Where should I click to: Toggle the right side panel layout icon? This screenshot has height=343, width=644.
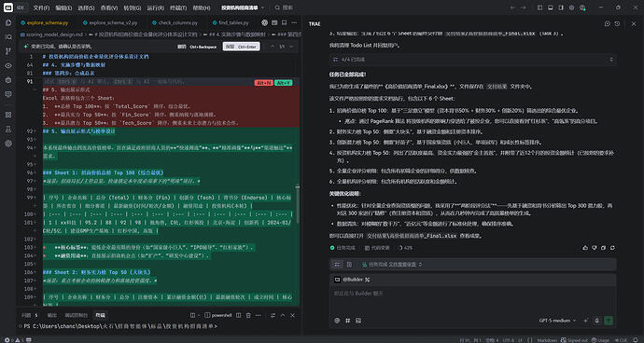pyautogui.click(x=561, y=7)
